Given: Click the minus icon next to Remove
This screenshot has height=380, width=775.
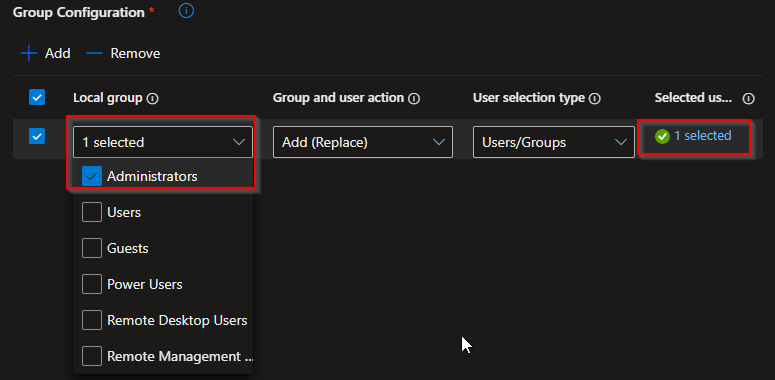Looking at the screenshot, I should click(94, 53).
